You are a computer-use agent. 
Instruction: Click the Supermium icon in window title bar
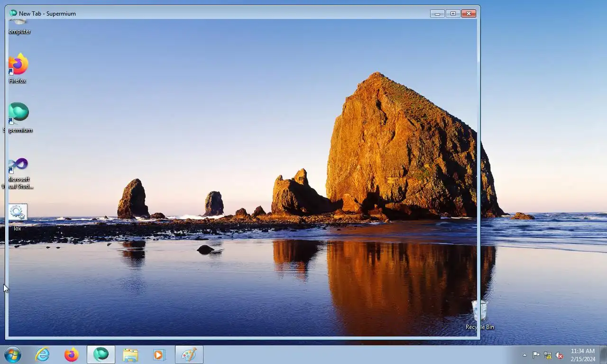coord(13,13)
